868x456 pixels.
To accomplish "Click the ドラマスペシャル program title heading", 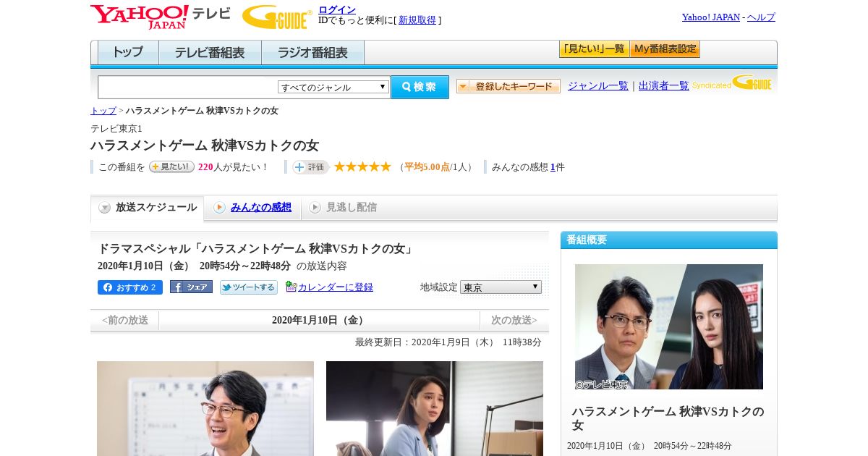I will pyautogui.click(x=257, y=249).
